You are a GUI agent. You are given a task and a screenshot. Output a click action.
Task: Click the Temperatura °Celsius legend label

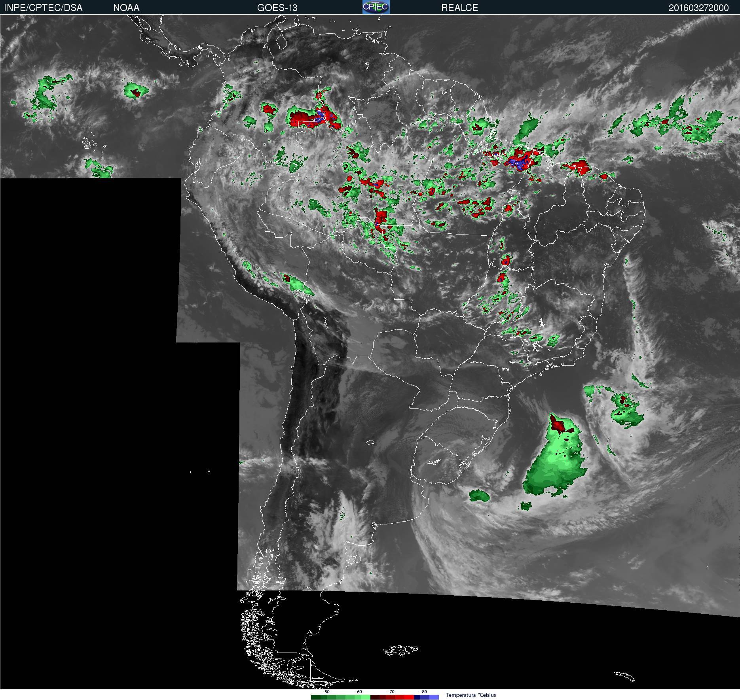pyautogui.click(x=471, y=695)
